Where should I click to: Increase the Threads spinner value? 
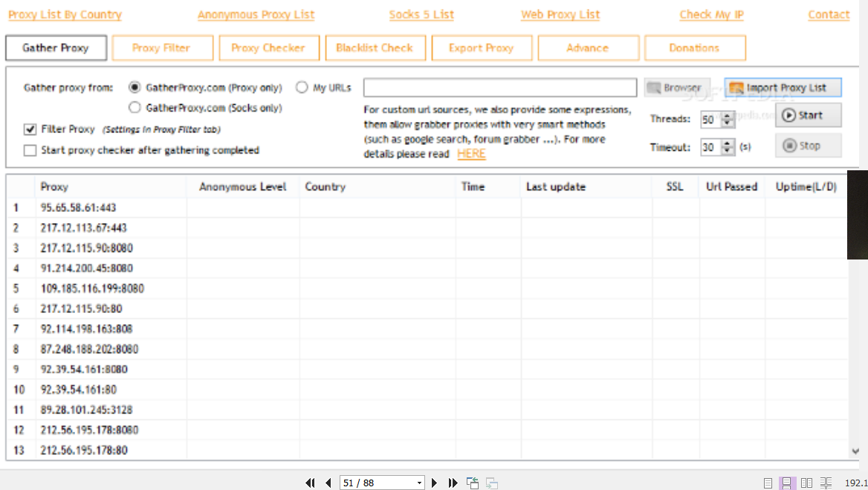point(728,116)
